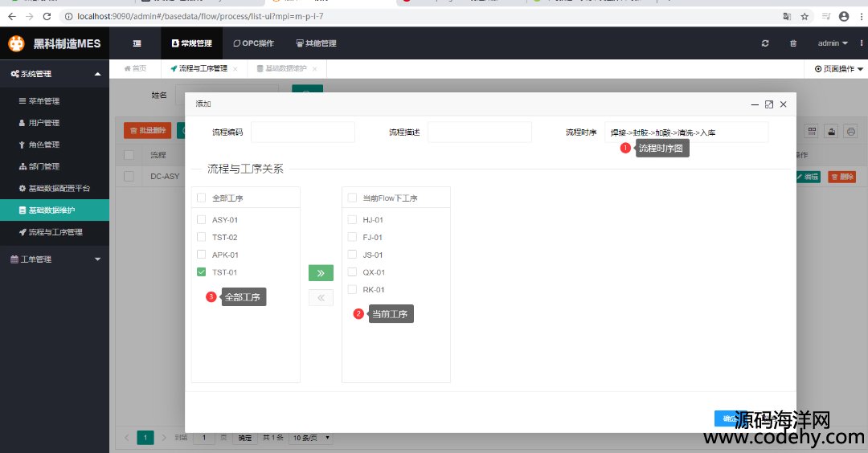Check the 全部工序 select-all checkbox

(x=202, y=198)
